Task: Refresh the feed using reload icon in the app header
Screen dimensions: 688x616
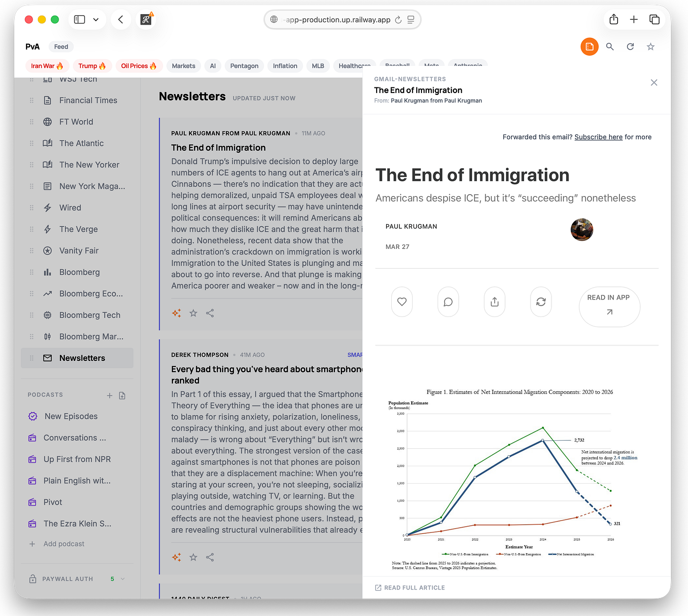Action: (630, 47)
